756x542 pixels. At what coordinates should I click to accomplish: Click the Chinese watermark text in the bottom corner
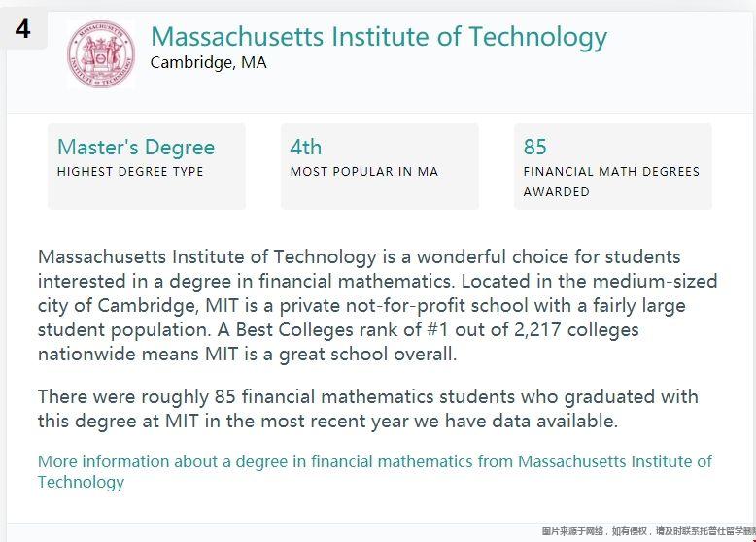click(x=648, y=531)
